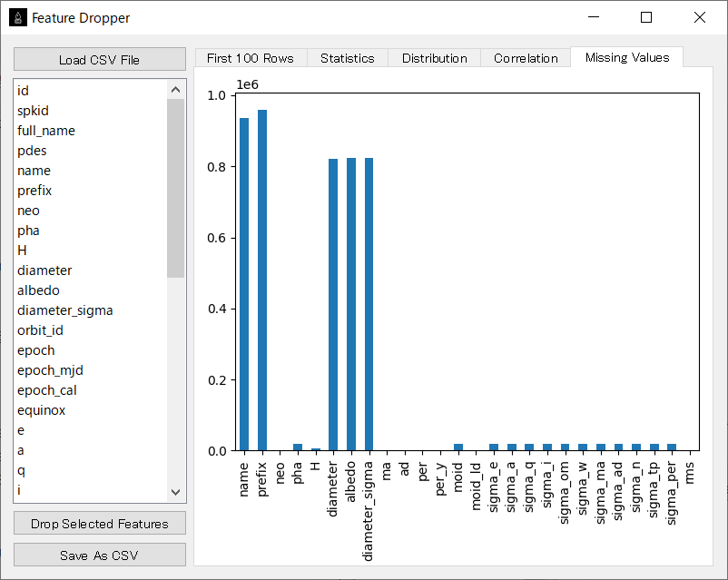Close the Feature Dropper window
Screen dimensions: 728x580
point(700,17)
